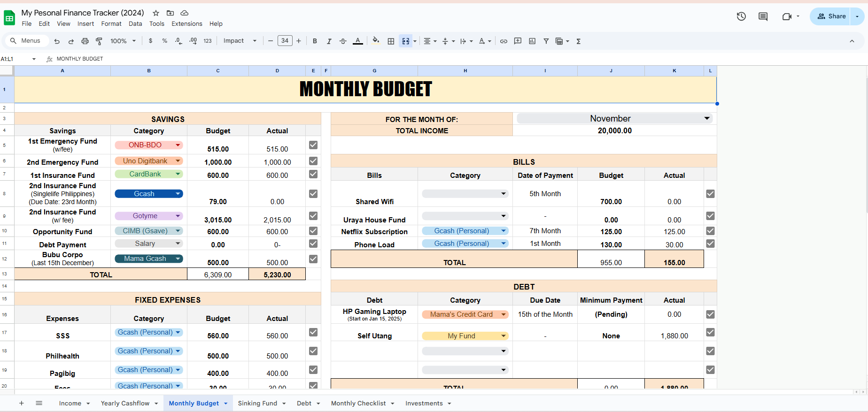Click the Insert link icon
Image resolution: width=868 pixels, height=412 pixels.
[504, 41]
